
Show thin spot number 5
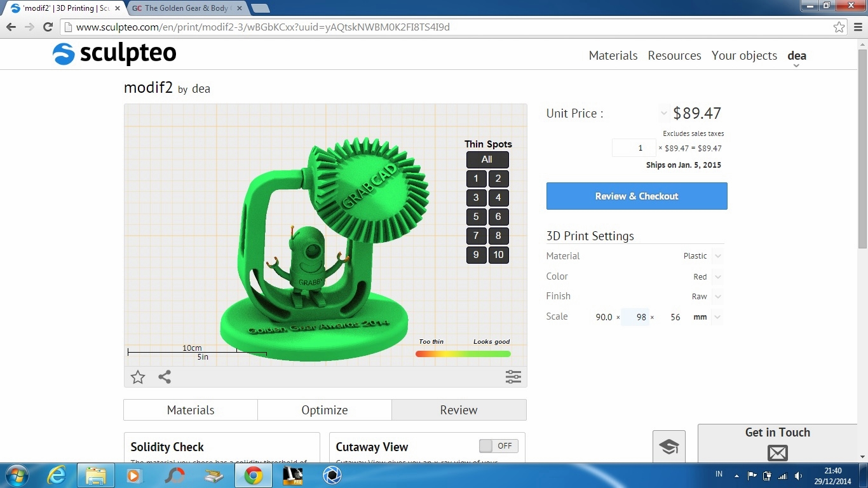[476, 217]
